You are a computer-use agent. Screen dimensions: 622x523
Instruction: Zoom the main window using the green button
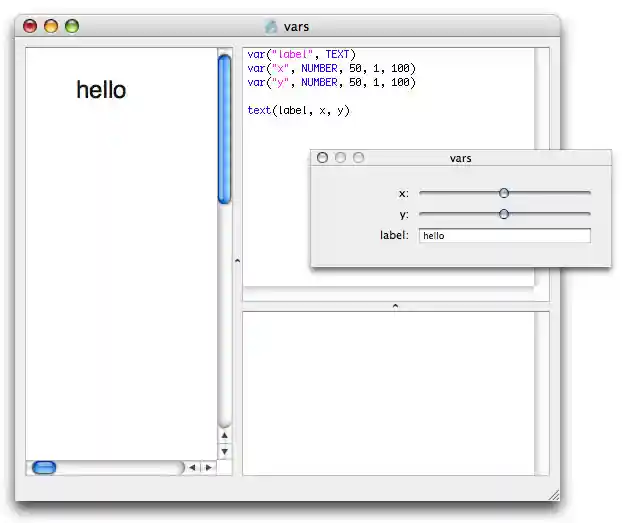click(x=72, y=27)
